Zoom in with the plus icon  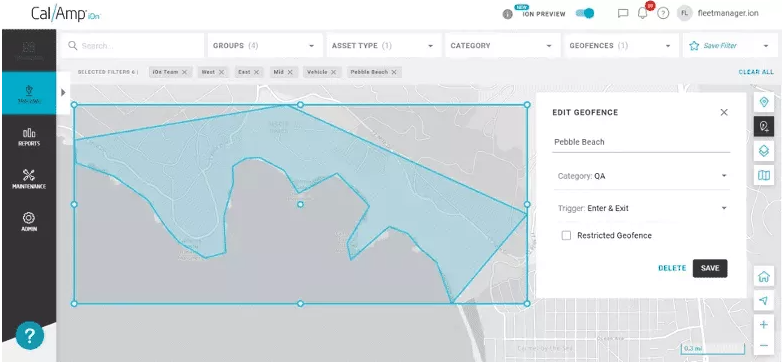(764, 324)
